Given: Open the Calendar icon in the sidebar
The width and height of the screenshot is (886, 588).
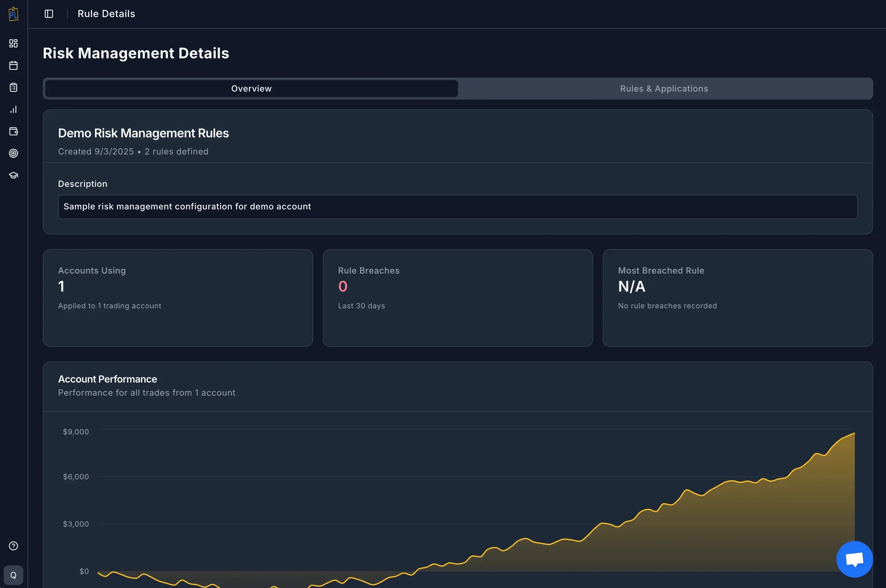Looking at the screenshot, I should (x=13, y=65).
